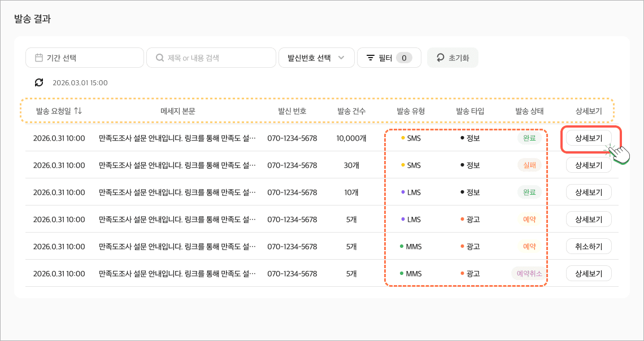This screenshot has width=644, height=341.
Task: Open 상세보기 for the 예약취소 row
Action: (x=589, y=274)
